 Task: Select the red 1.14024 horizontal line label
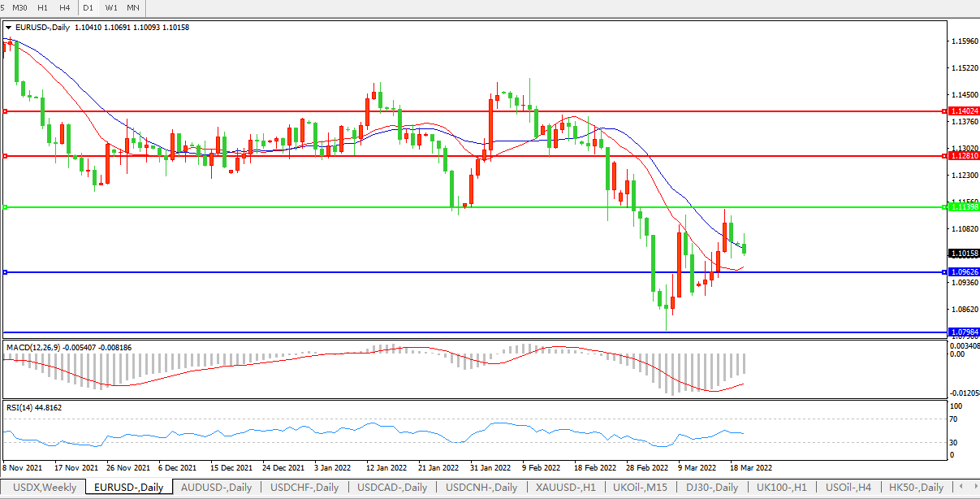(964, 111)
